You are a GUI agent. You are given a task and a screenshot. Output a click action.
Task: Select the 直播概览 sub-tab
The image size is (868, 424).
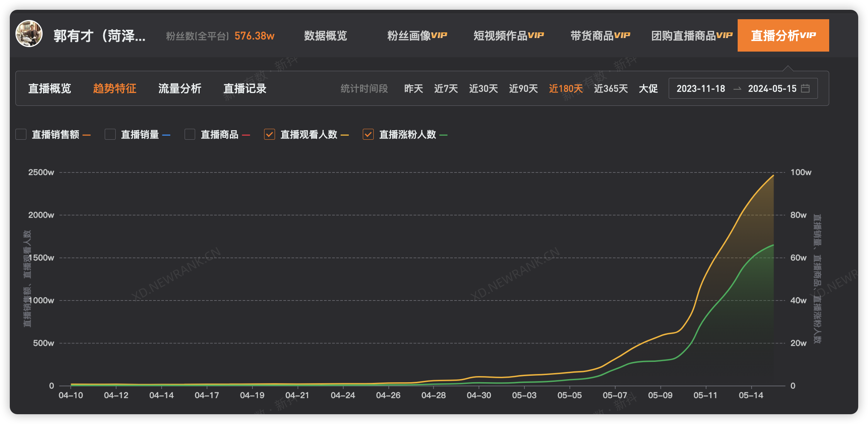pos(50,88)
